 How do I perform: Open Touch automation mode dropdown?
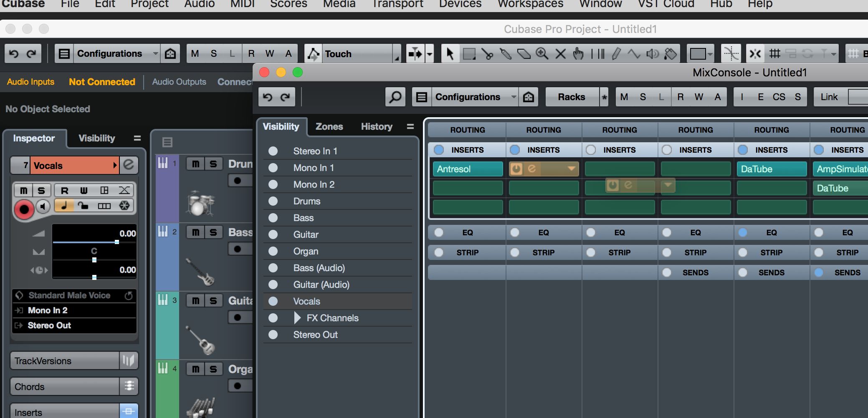(x=361, y=54)
